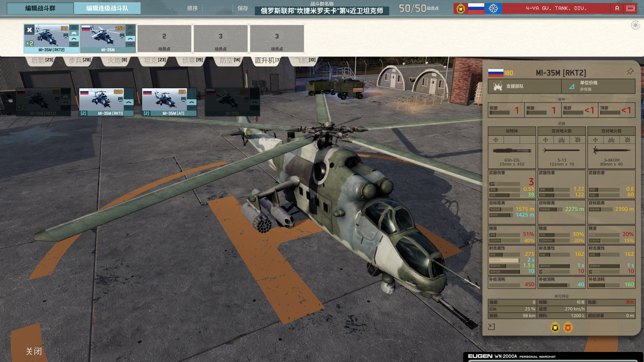
Task: Click the cyan triangle price icon
Action: (x=572, y=86)
